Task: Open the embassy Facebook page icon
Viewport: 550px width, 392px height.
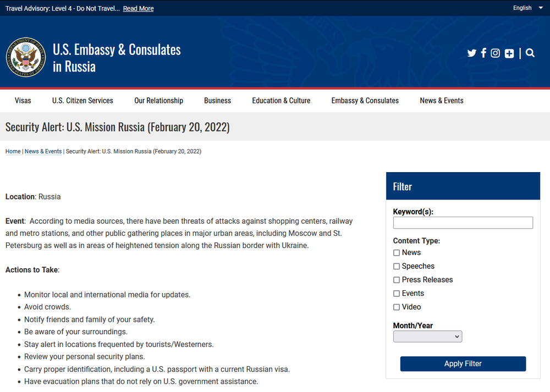Action: pyautogui.click(x=483, y=53)
